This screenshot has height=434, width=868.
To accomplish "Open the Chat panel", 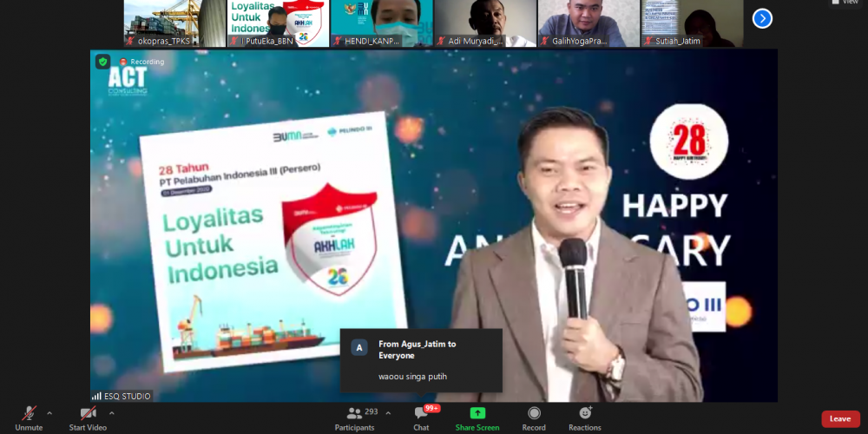I will pyautogui.click(x=421, y=415).
